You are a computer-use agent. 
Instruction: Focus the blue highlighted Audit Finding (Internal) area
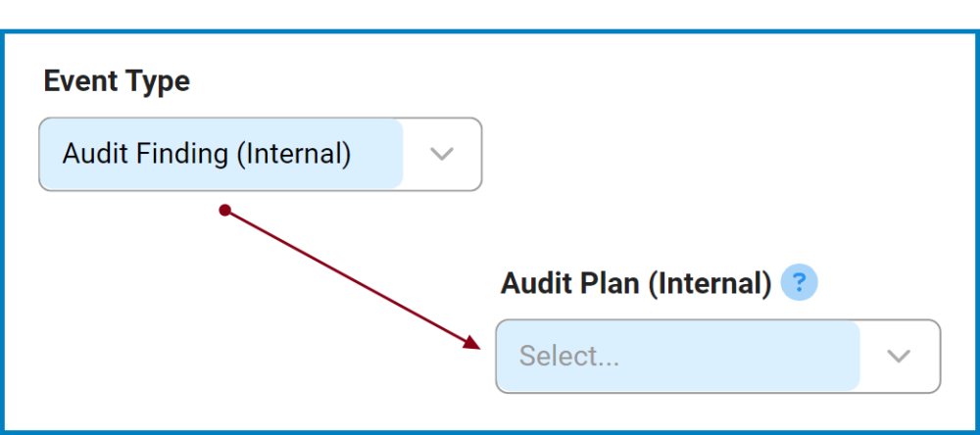point(221,154)
